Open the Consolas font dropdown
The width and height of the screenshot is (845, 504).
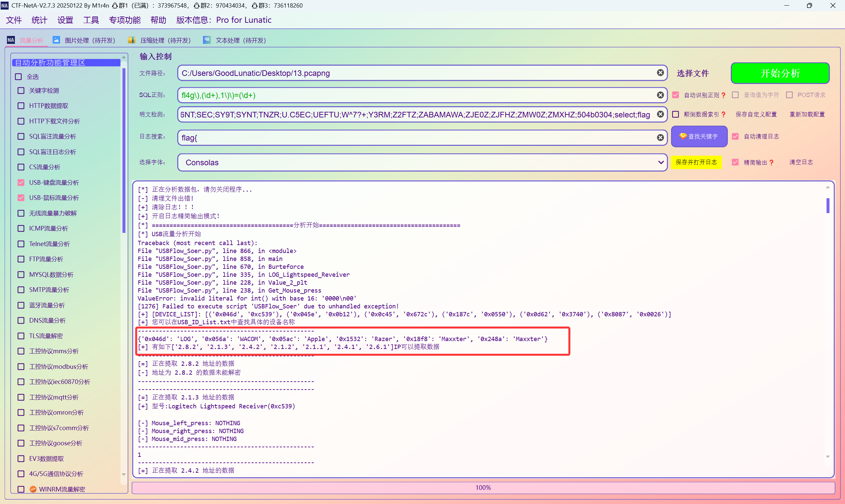point(422,162)
